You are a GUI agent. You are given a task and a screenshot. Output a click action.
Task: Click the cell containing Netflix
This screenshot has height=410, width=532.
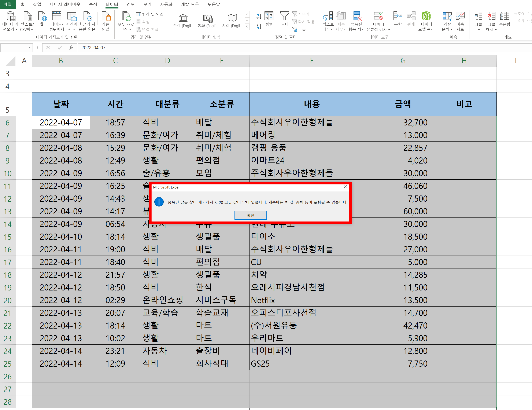click(311, 300)
